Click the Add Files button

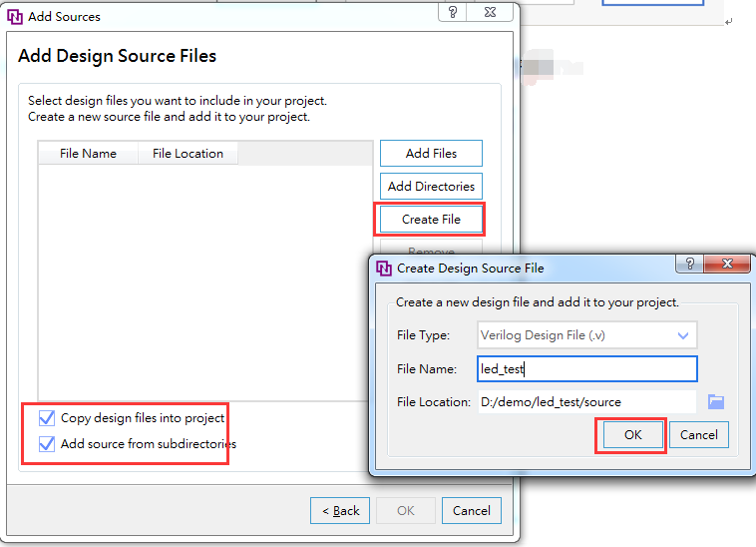(x=431, y=154)
